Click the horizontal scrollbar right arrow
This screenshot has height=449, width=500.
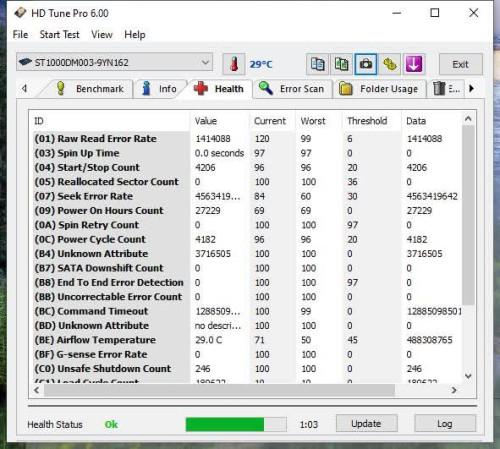pos(454,390)
